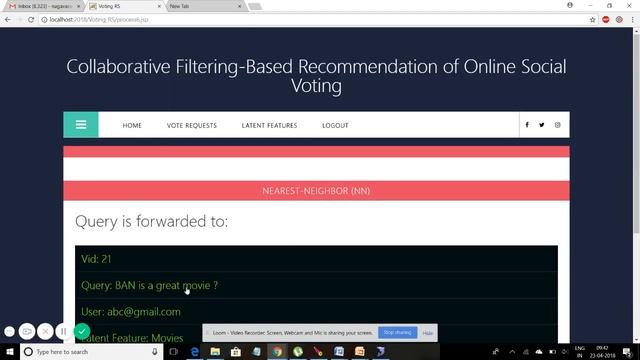Close the Gmail Inbox tab
This screenshot has width=640, height=360.
(x=78, y=6)
